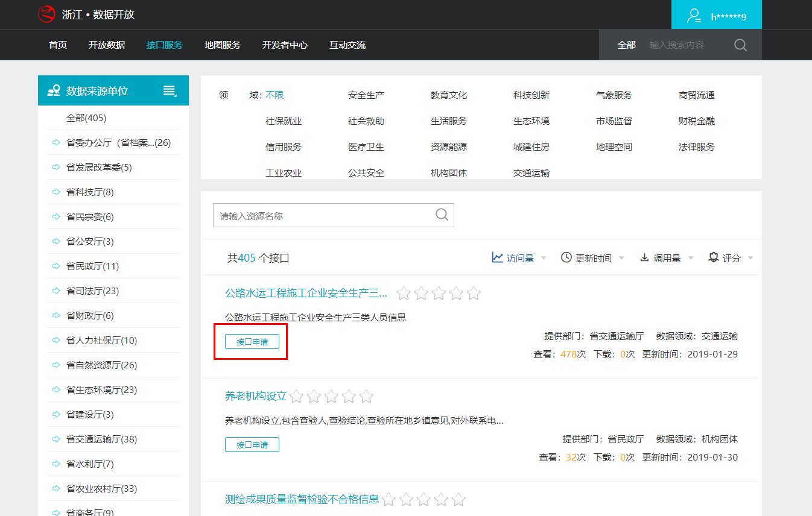Click the user avatar icon beside h******9

coord(694,16)
